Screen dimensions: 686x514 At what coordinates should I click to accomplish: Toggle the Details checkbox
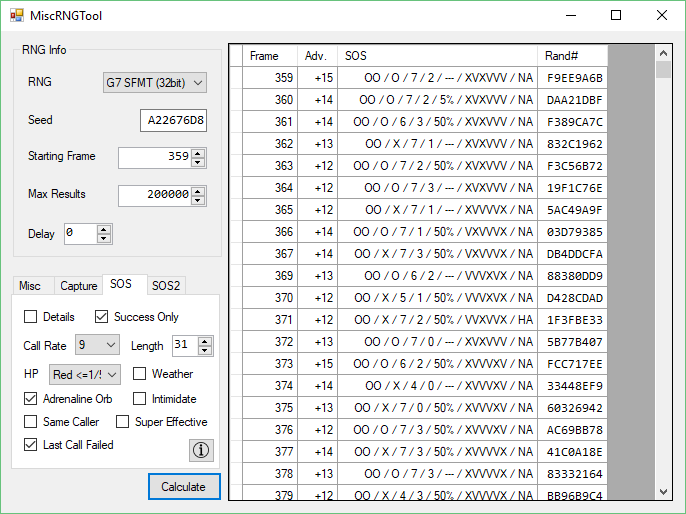point(31,316)
